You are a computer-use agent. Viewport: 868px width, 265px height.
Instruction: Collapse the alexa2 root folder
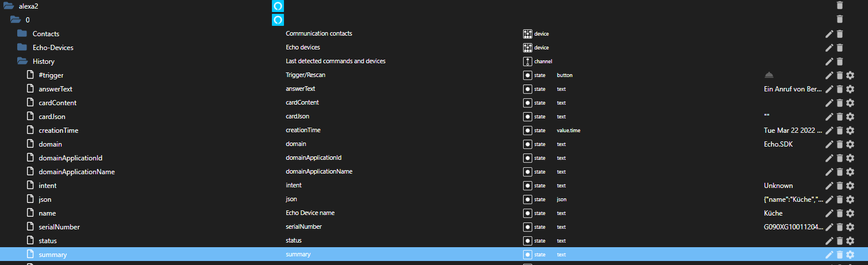pos(9,6)
